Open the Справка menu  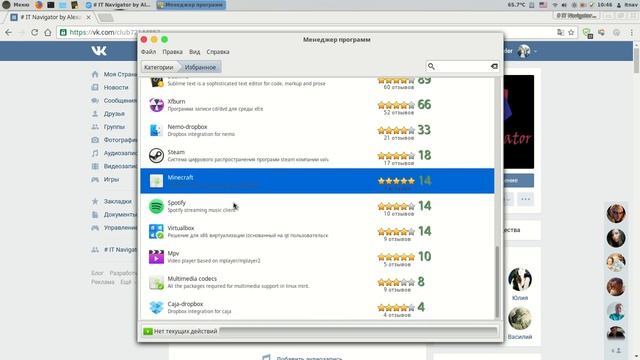[x=218, y=52]
